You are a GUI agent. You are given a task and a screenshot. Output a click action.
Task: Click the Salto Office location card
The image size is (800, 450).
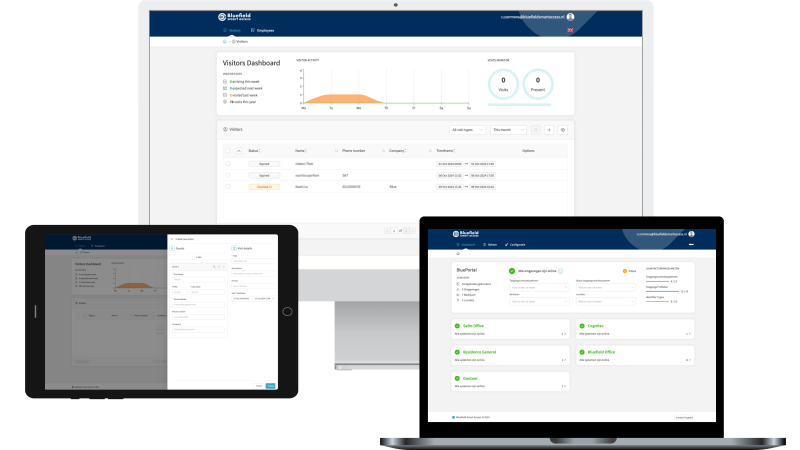[x=510, y=329]
